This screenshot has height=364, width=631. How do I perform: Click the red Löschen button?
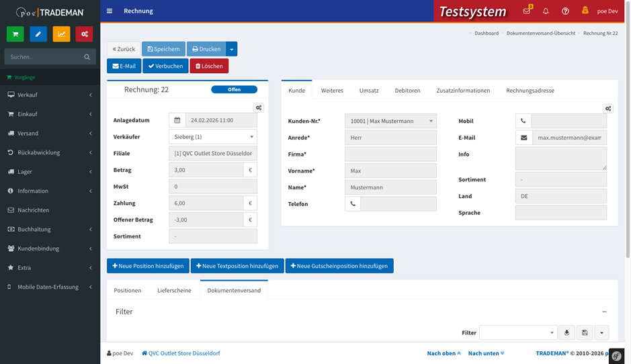209,66
